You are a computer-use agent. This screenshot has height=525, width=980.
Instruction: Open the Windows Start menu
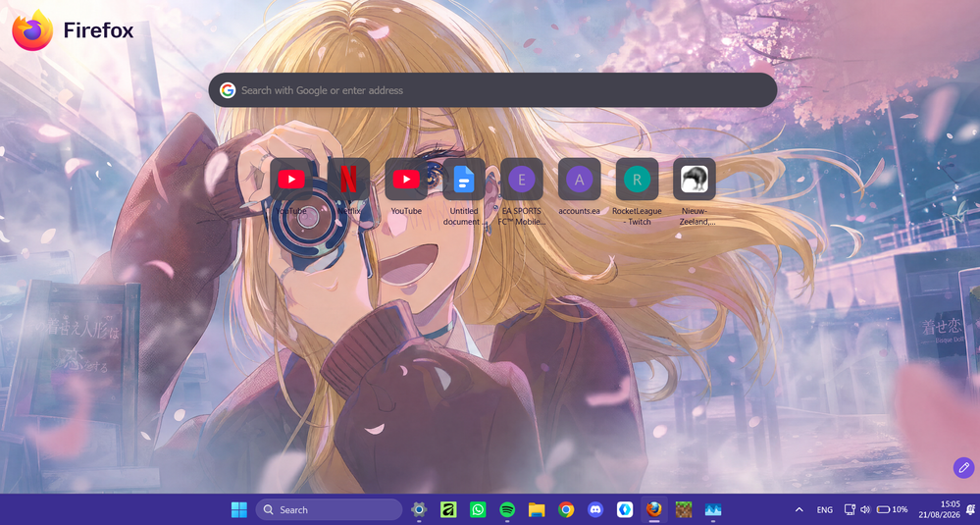[x=238, y=510]
